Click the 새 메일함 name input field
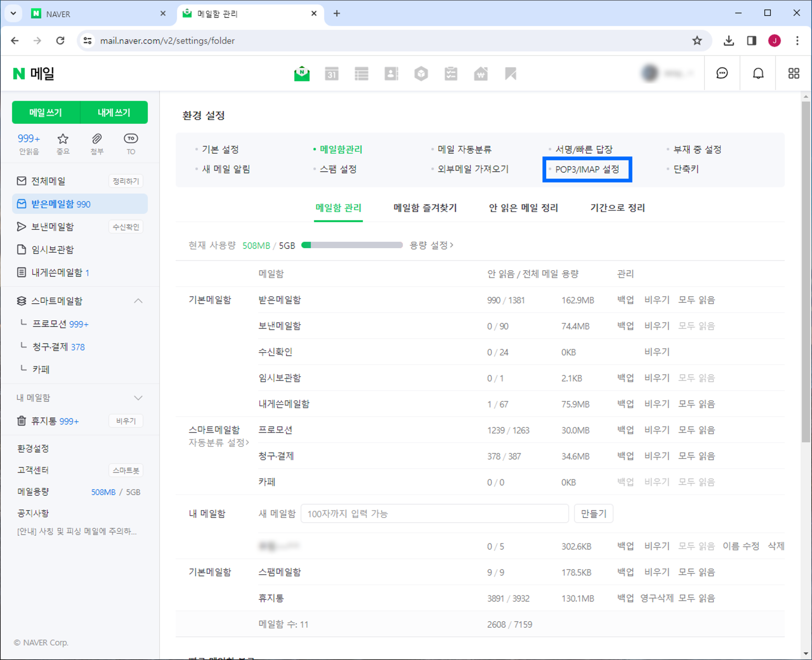 point(434,514)
